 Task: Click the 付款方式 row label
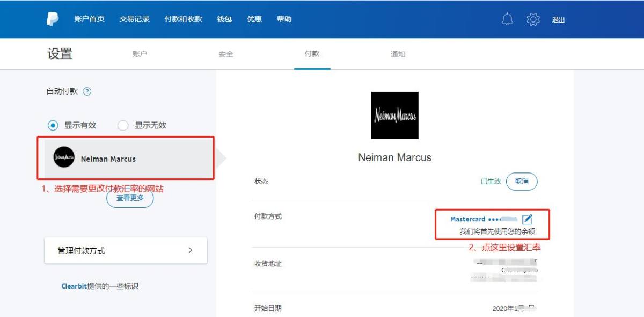tap(268, 217)
